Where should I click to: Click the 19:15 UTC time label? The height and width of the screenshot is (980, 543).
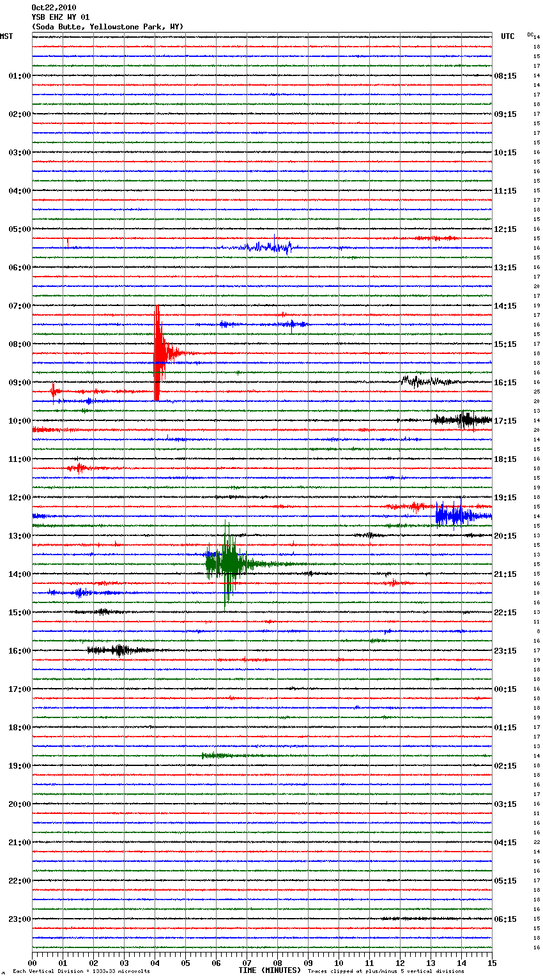click(x=505, y=498)
